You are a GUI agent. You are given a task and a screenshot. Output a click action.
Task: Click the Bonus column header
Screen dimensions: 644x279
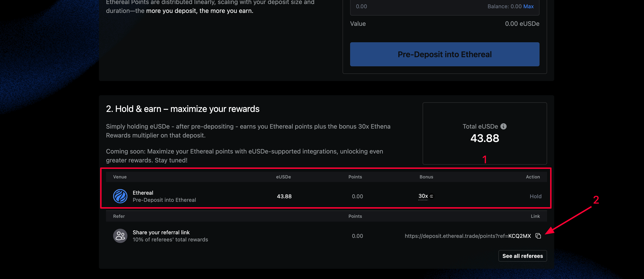pyautogui.click(x=426, y=177)
